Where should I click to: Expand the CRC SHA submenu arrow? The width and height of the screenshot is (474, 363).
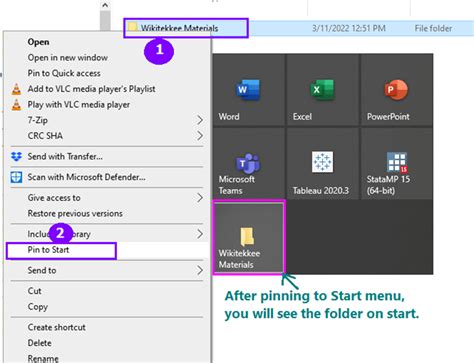200,136
